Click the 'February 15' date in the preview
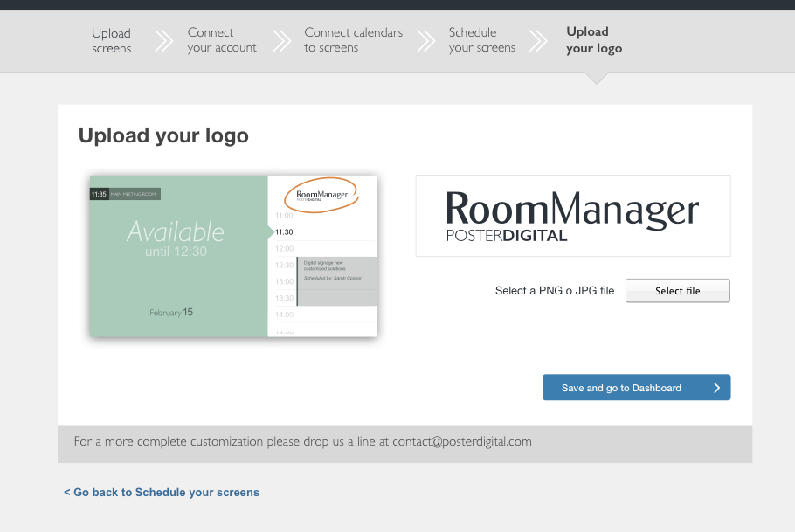This screenshot has height=532, width=795. (171, 313)
